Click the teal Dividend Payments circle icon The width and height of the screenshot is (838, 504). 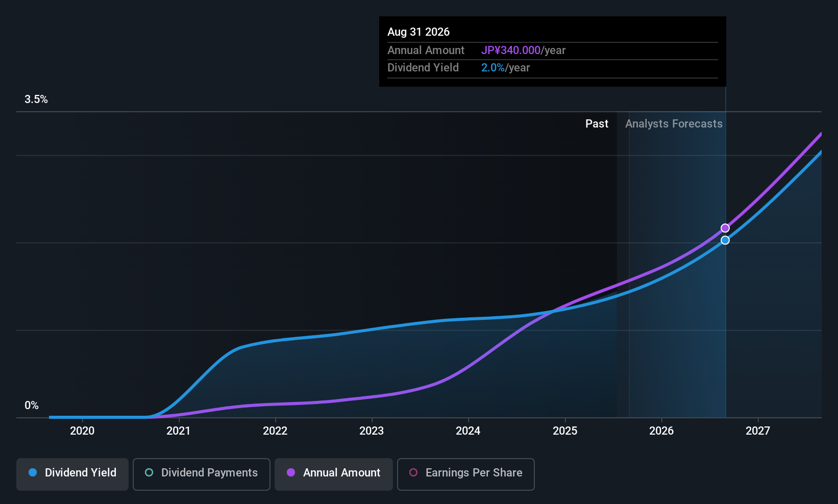(149, 472)
